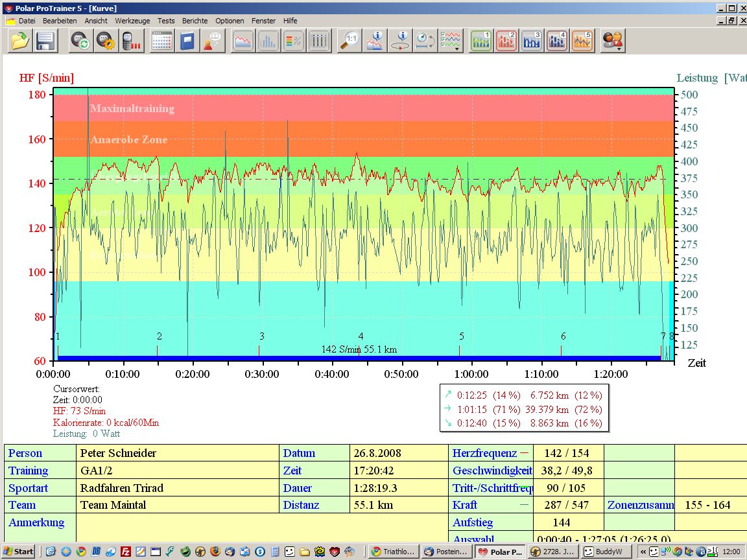The image size is (747, 560).
Task: Open the calendar view icon
Action: point(161,41)
